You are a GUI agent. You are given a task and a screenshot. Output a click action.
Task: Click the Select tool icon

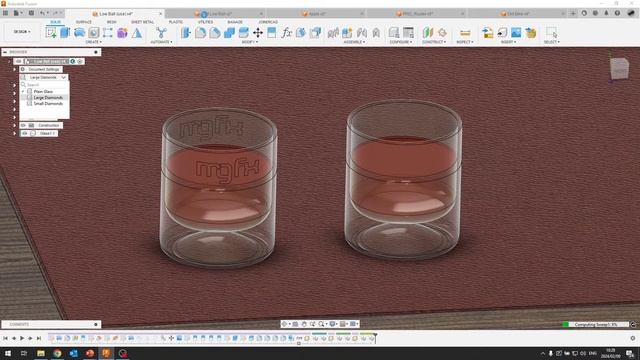(x=551, y=33)
